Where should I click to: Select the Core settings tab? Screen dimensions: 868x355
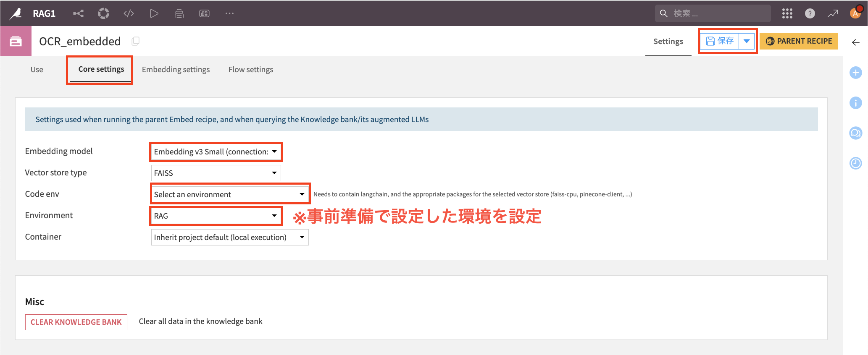[101, 69]
